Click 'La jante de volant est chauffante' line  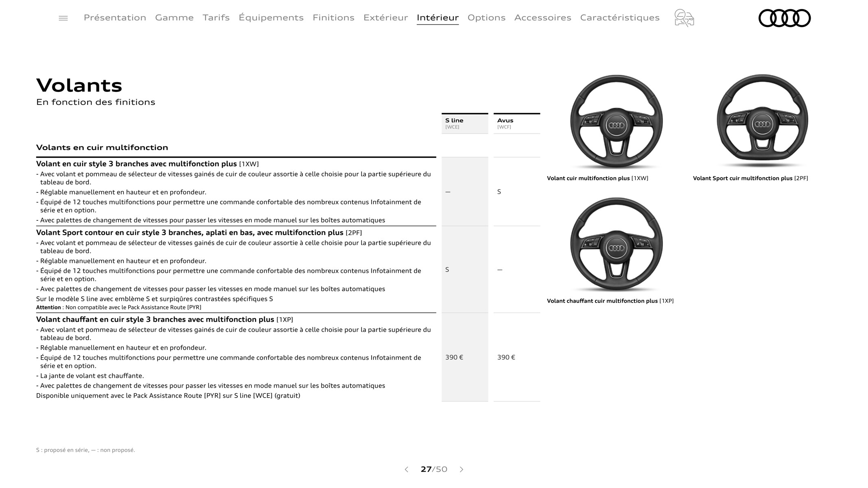(x=90, y=376)
